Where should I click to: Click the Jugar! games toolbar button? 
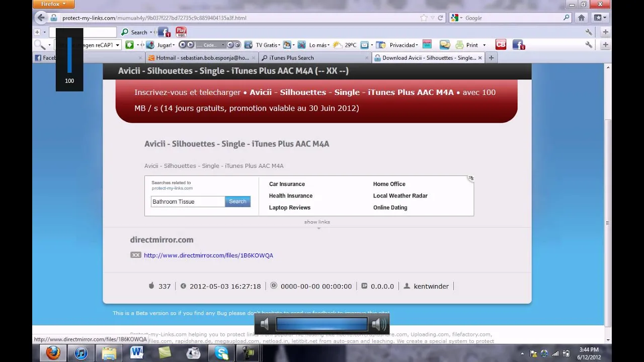(160, 45)
